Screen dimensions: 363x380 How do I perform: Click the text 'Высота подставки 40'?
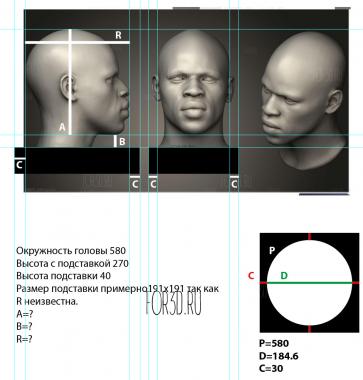tap(63, 276)
